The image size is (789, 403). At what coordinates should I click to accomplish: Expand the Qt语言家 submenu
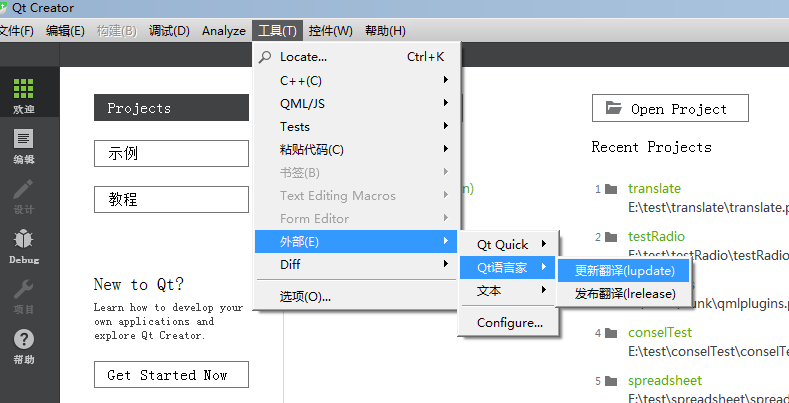point(508,268)
